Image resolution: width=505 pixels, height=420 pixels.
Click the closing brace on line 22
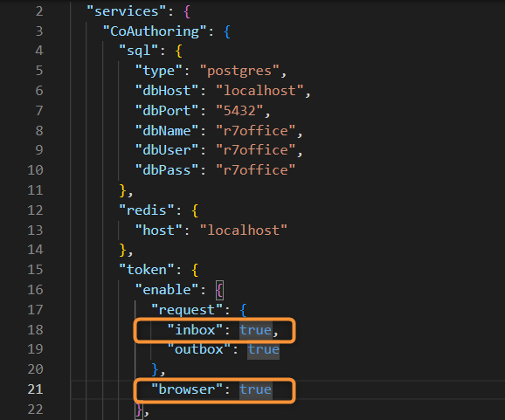coord(139,410)
